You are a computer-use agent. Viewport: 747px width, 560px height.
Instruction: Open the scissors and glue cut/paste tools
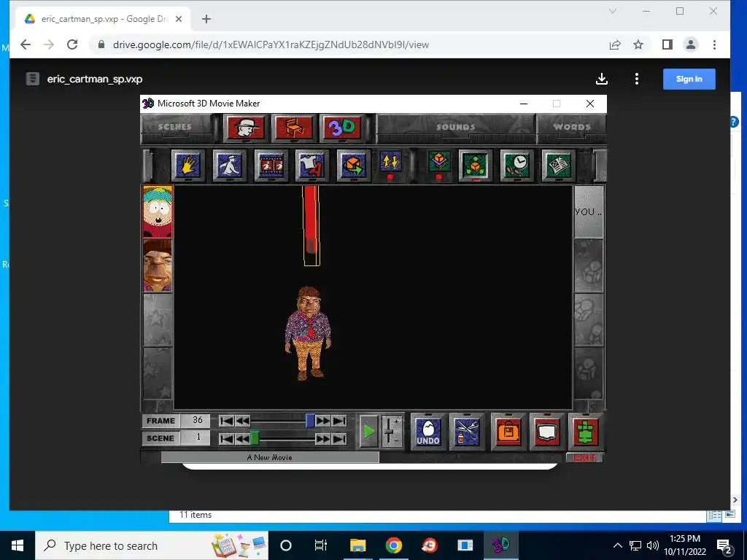(466, 432)
